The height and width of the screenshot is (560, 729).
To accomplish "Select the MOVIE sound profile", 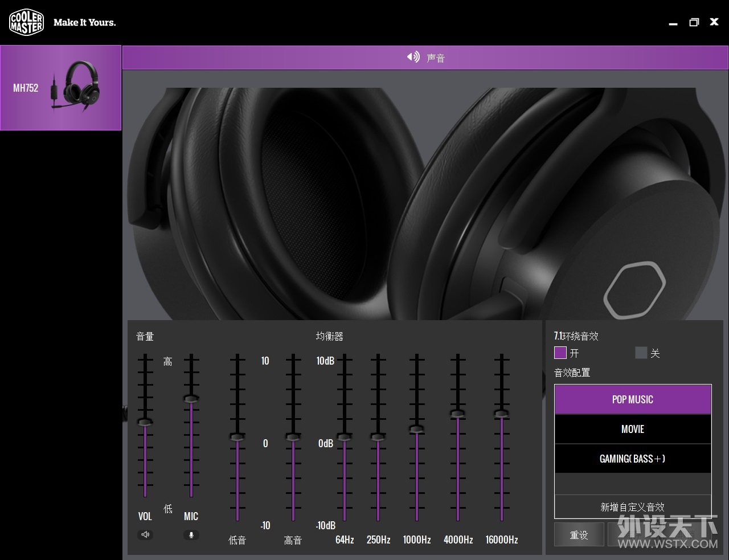I will coord(633,429).
